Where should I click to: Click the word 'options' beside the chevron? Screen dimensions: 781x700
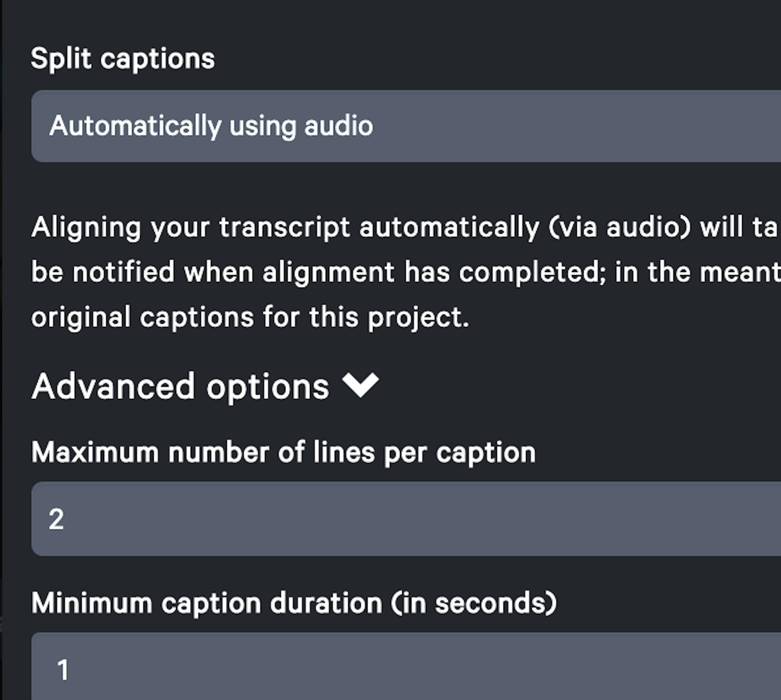[268, 387]
